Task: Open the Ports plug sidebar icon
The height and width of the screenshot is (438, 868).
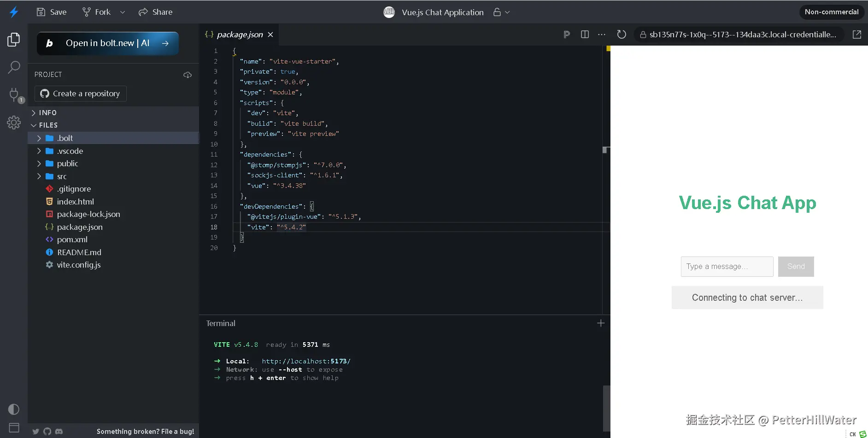Action: (x=14, y=94)
